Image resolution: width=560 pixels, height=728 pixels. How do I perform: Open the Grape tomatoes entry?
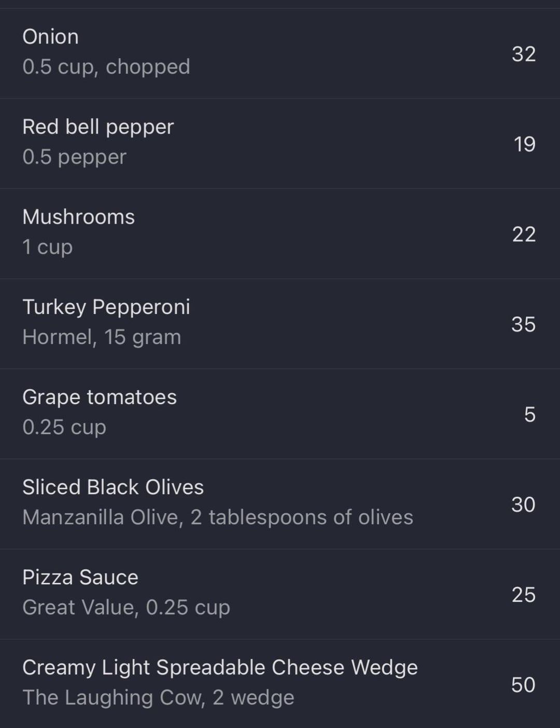[x=280, y=414]
